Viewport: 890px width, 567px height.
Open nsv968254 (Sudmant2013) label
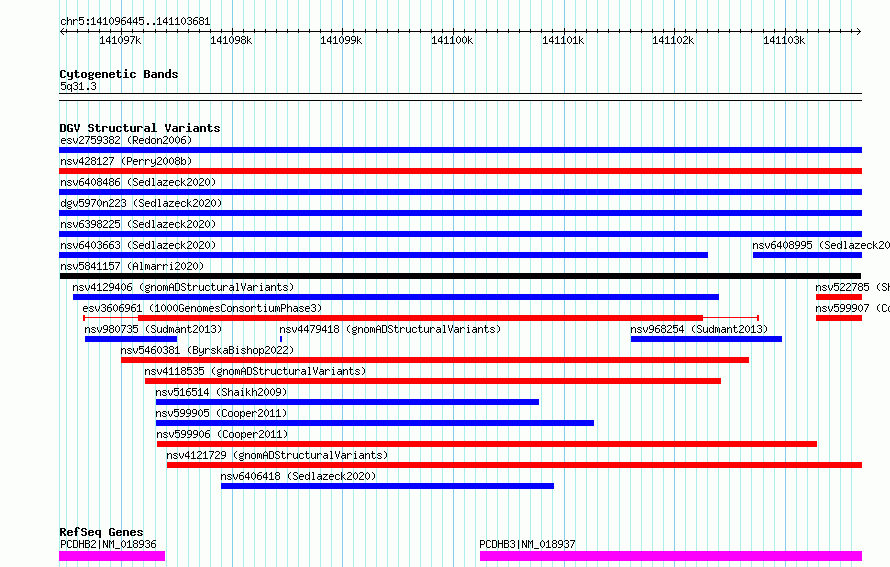click(x=699, y=329)
